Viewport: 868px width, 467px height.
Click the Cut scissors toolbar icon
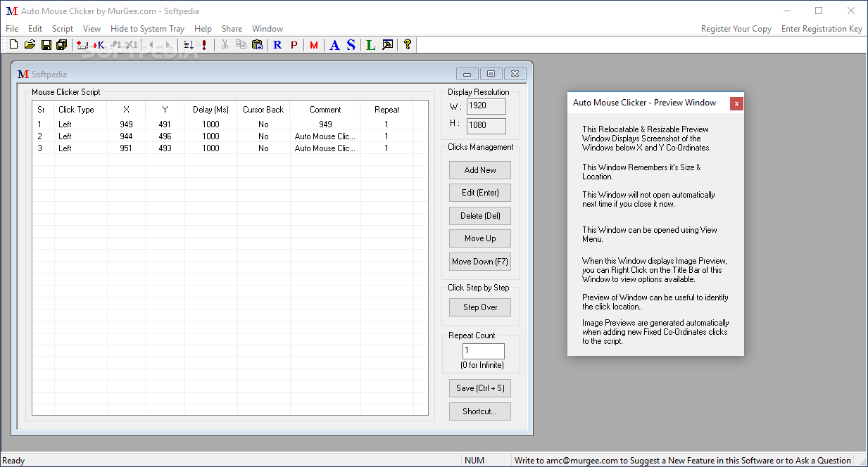225,45
